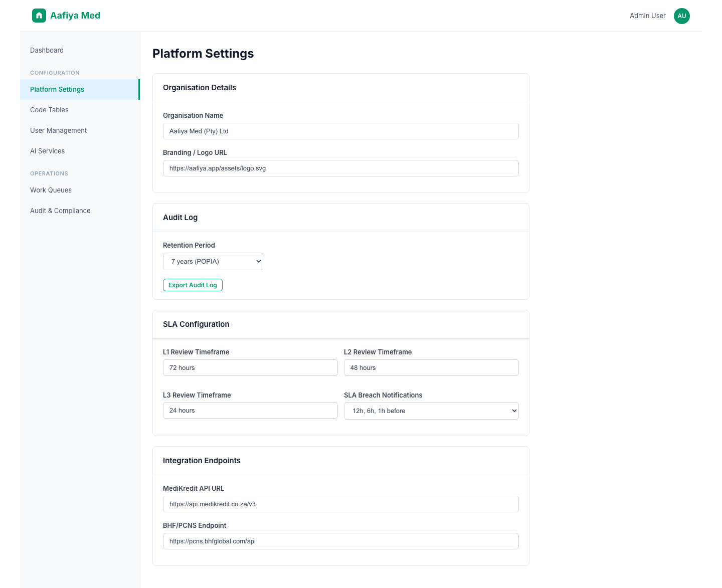
Task: Open Code Tables page
Action: 80,110
